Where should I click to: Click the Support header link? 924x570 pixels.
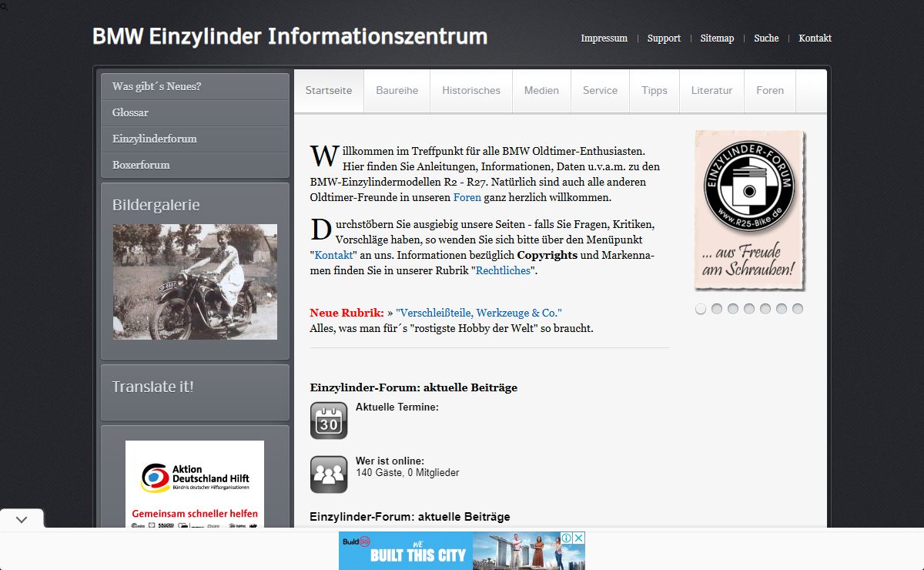pyautogui.click(x=664, y=39)
